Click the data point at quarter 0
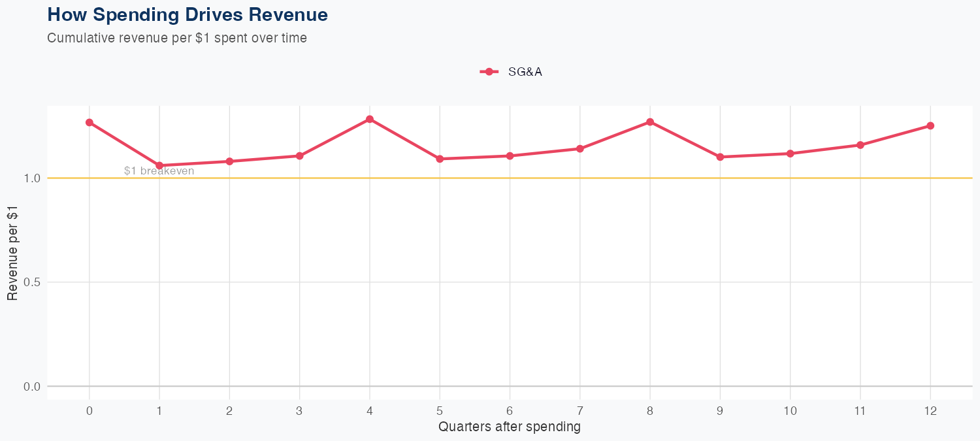 pyautogui.click(x=90, y=123)
